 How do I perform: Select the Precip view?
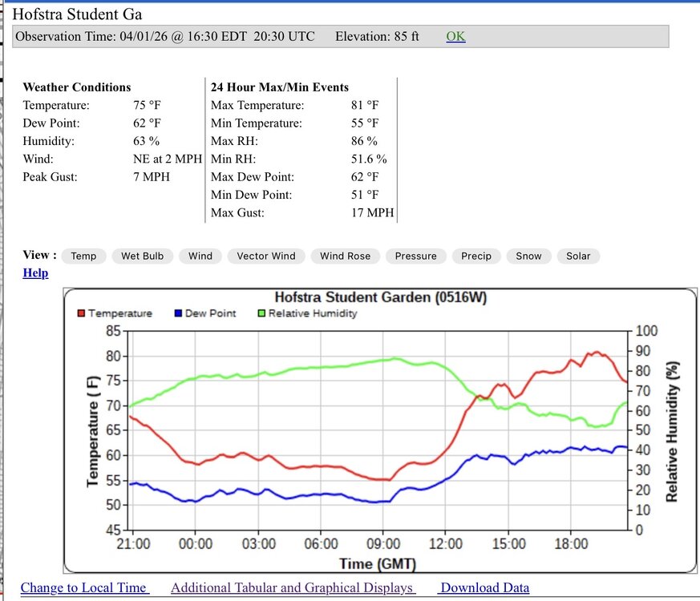point(476,256)
